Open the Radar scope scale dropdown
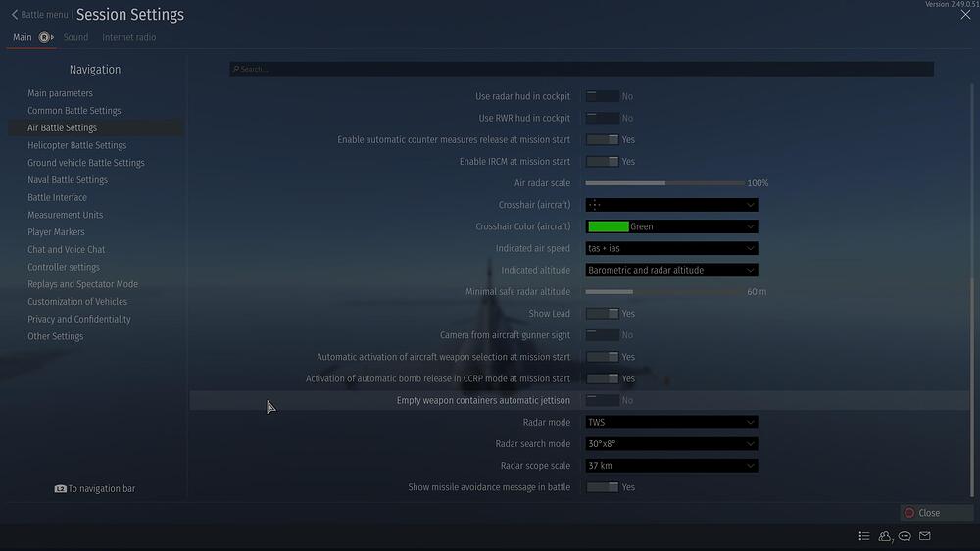This screenshot has width=980, height=551. (x=671, y=466)
